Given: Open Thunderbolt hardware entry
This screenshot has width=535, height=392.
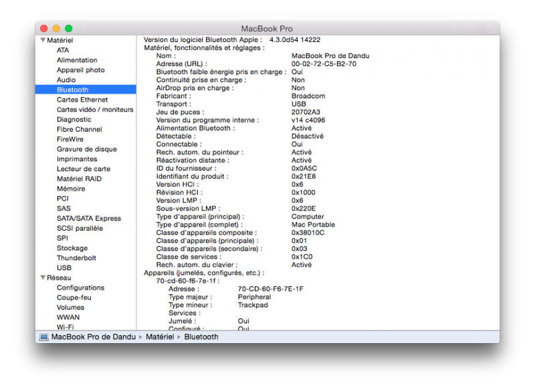Looking at the screenshot, I should click(x=76, y=258).
